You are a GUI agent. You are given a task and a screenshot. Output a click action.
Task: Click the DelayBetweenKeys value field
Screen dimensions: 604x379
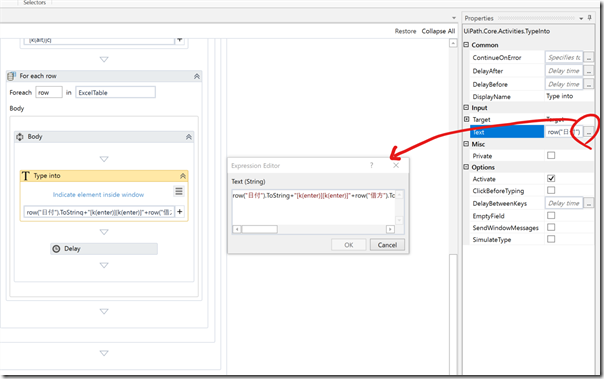click(x=564, y=203)
